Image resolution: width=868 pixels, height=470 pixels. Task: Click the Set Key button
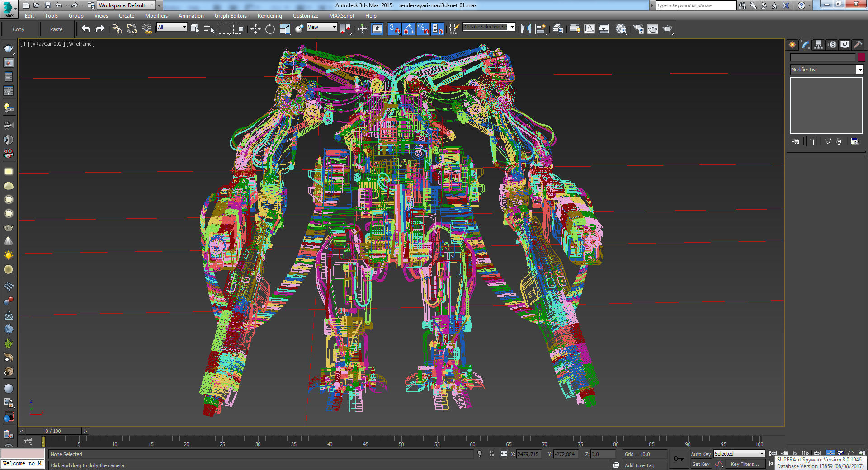click(701, 464)
